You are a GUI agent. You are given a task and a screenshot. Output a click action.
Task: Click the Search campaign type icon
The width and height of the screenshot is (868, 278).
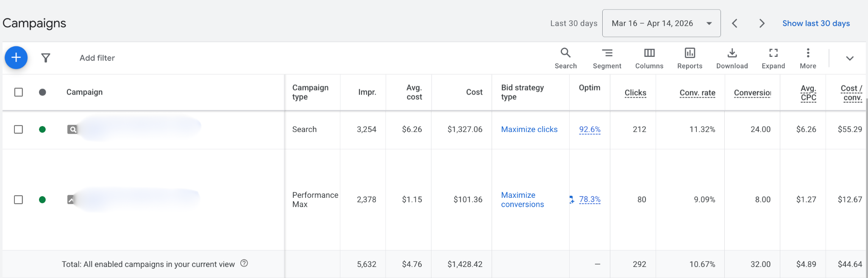click(x=72, y=129)
